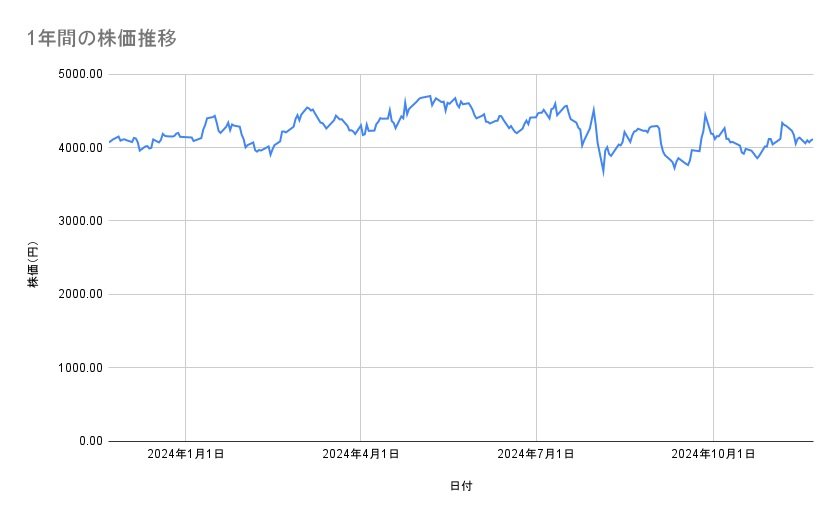Click the x-axis date 2024年10月1日
Viewport: 839px width, 519px height.
(713, 455)
